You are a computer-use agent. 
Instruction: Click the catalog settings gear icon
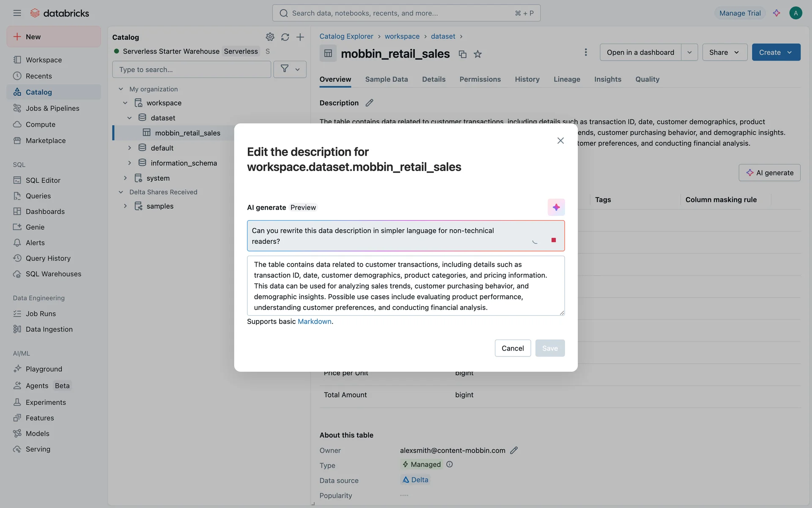(x=270, y=37)
